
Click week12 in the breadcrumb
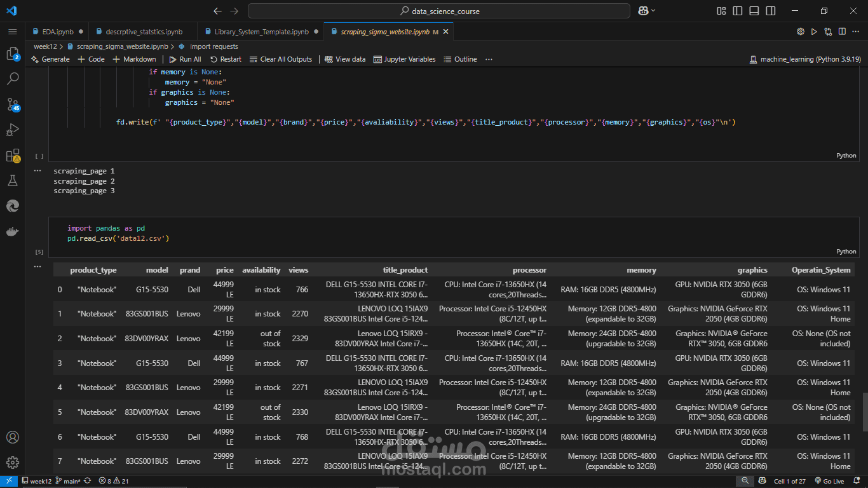coord(45,46)
